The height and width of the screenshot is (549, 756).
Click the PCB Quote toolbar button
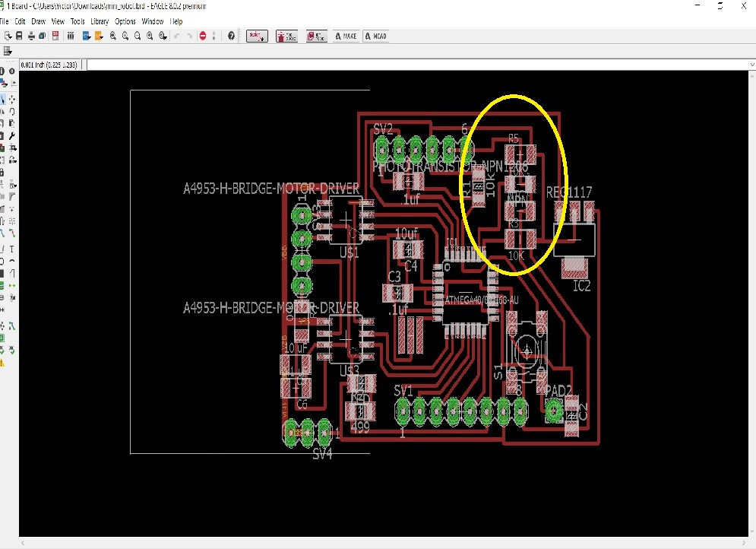coord(286,36)
